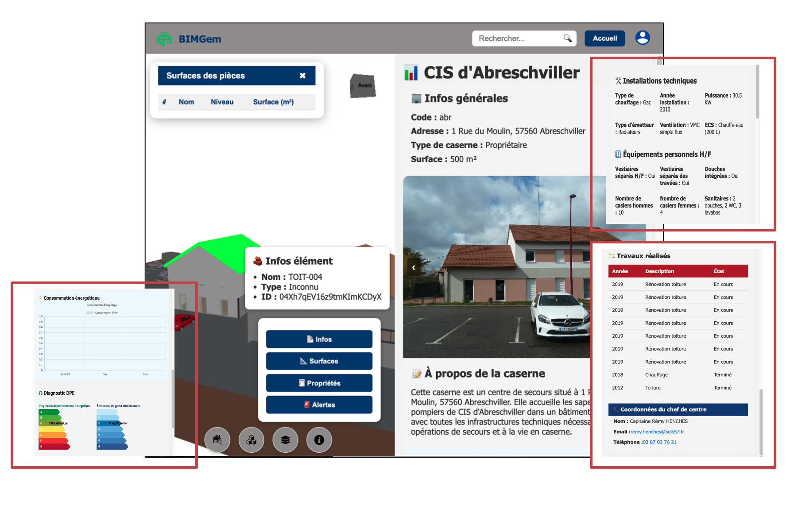This screenshot has height=532, width=798.
Task: Click the house search icon in bottom toolbar
Action: click(217, 439)
